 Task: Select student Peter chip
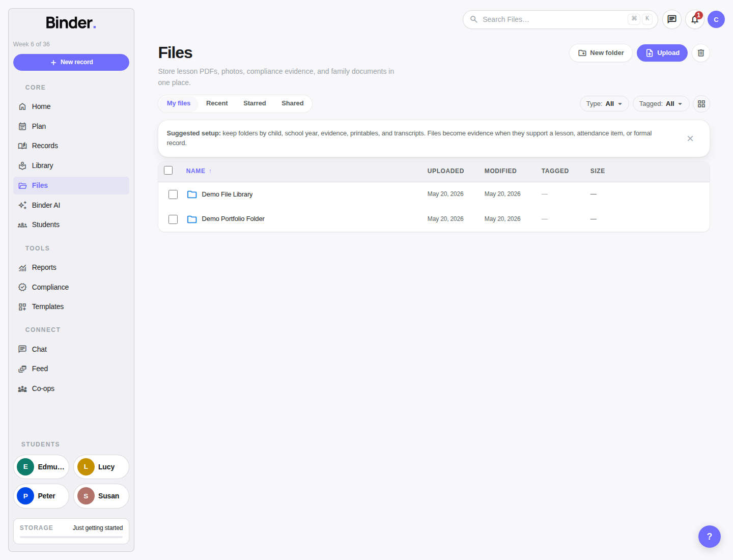coord(41,496)
